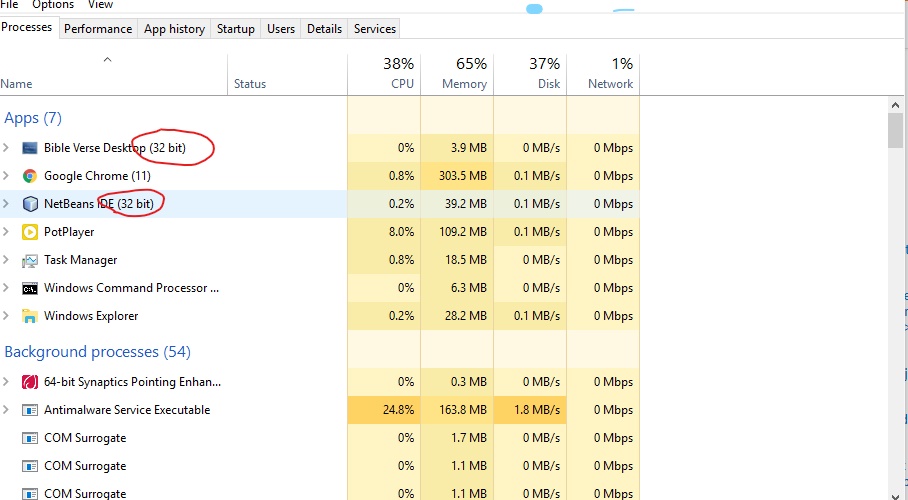Click the Antimalware Service Executable icon

[x=30, y=410]
